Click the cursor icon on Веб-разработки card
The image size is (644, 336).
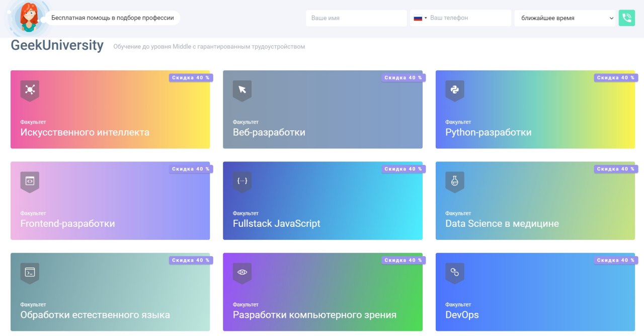[242, 90]
